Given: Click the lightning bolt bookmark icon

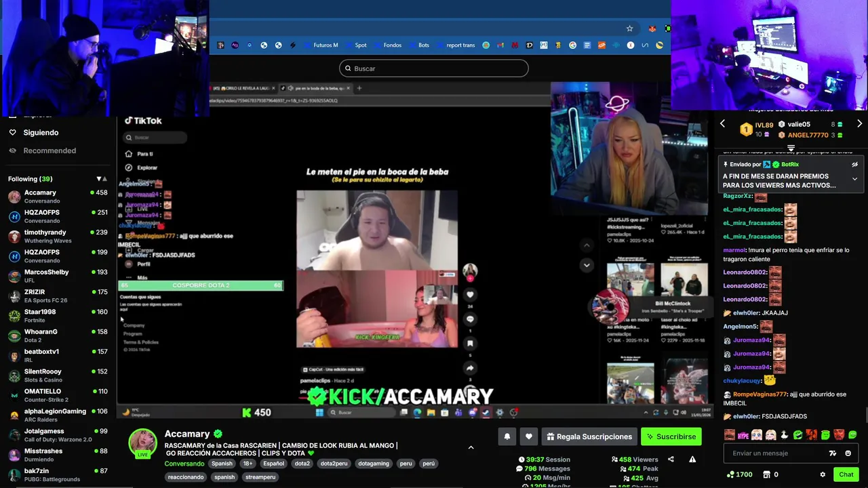Looking at the screenshot, I should point(293,45).
